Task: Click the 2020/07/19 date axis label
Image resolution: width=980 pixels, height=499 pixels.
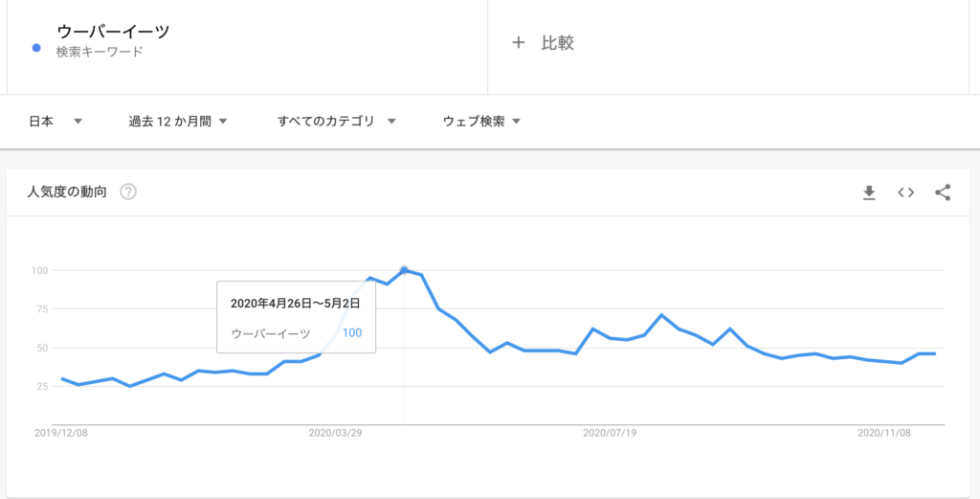Action: (x=610, y=433)
